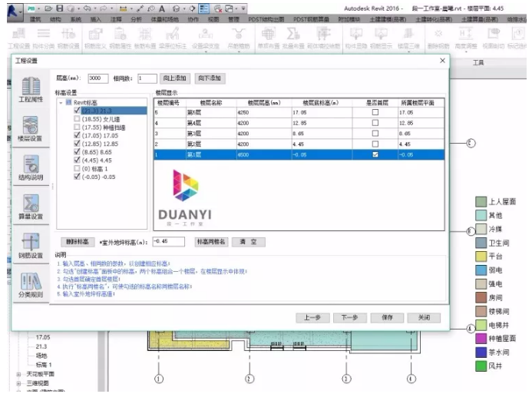Uncheck the (17.05) 17.05 level checkbox
This screenshot has height=394, width=532.
click(77, 135)
